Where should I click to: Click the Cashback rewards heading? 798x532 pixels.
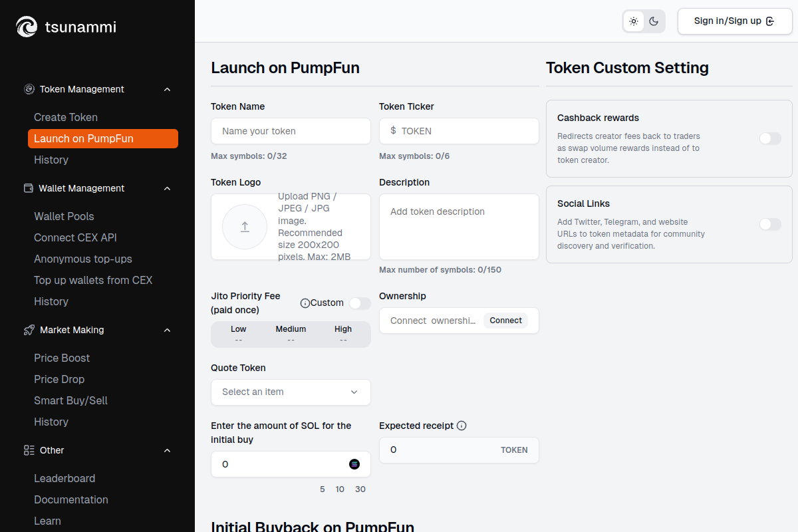(x=598, y=118)
